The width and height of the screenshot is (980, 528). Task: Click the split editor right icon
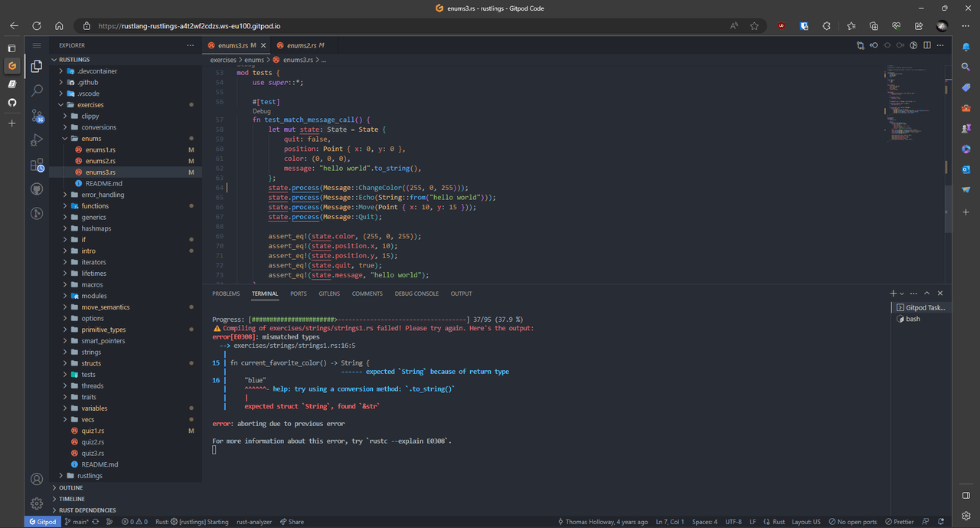(x=927, y=46)
